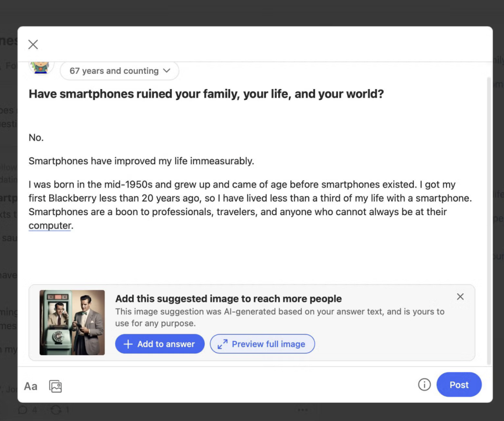Toggle the Aa text formatting toolbar
Screen dimensions: 504x421
click(31, 386)
